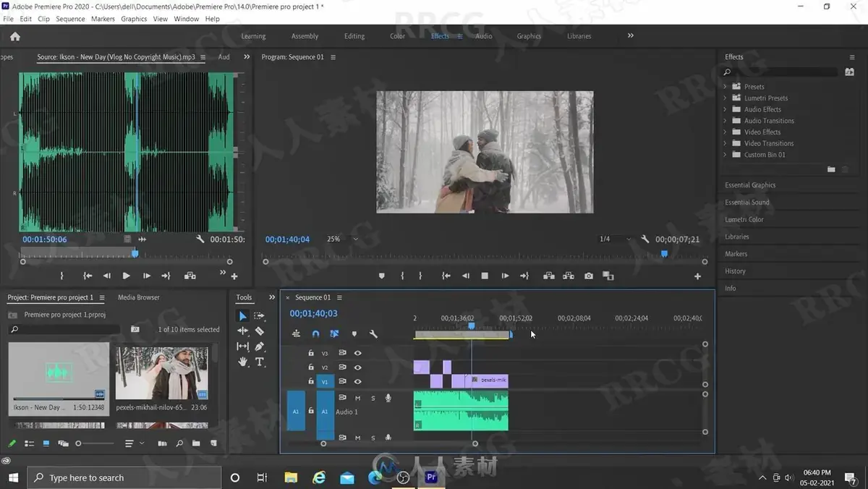Add marker in the Sequence 01 timeline

coord(354,334)
